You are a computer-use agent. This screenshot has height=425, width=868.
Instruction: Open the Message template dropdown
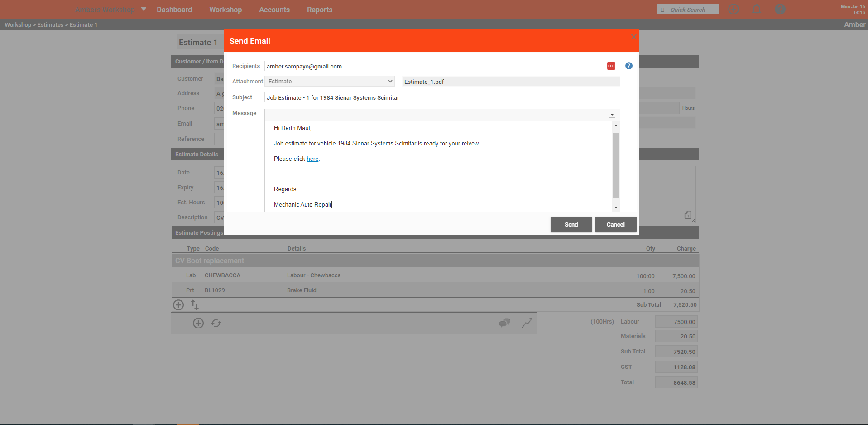[x=612, y=115]
